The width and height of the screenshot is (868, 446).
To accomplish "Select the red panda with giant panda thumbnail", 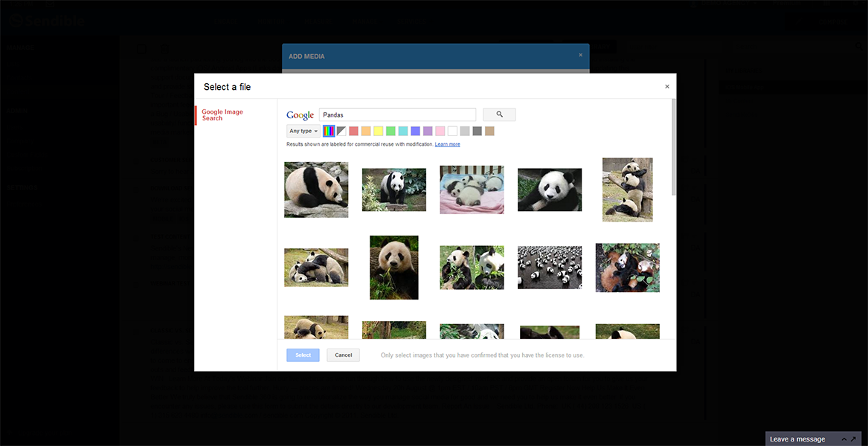I will (x=627, y=268).
